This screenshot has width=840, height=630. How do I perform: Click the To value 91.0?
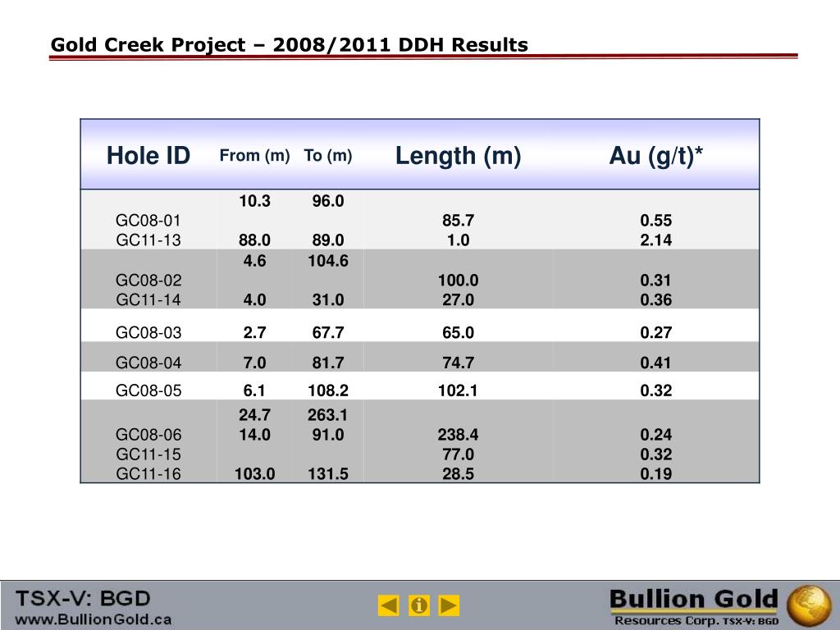[328, 435]
